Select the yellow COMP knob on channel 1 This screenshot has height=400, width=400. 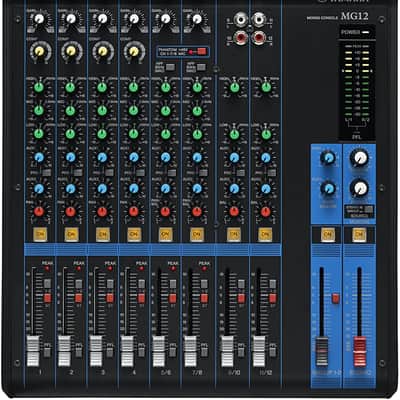tap(39, 51)
